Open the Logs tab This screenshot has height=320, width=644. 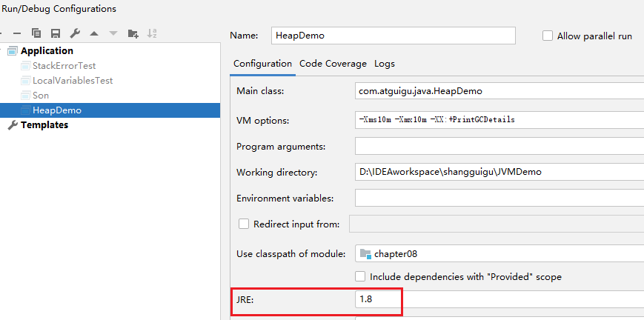click(x=385, y=64)
